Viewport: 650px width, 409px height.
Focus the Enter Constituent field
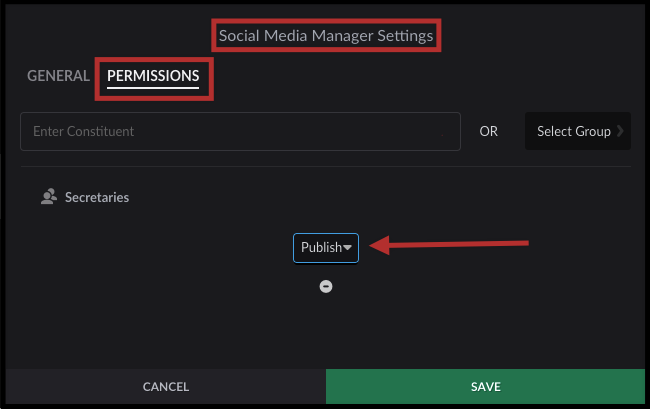pos(240,131)
